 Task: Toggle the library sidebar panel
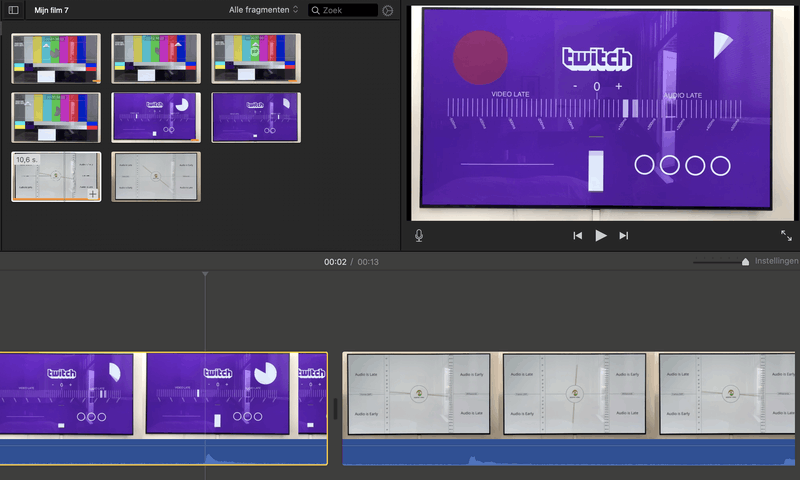[x=14, y=10]
